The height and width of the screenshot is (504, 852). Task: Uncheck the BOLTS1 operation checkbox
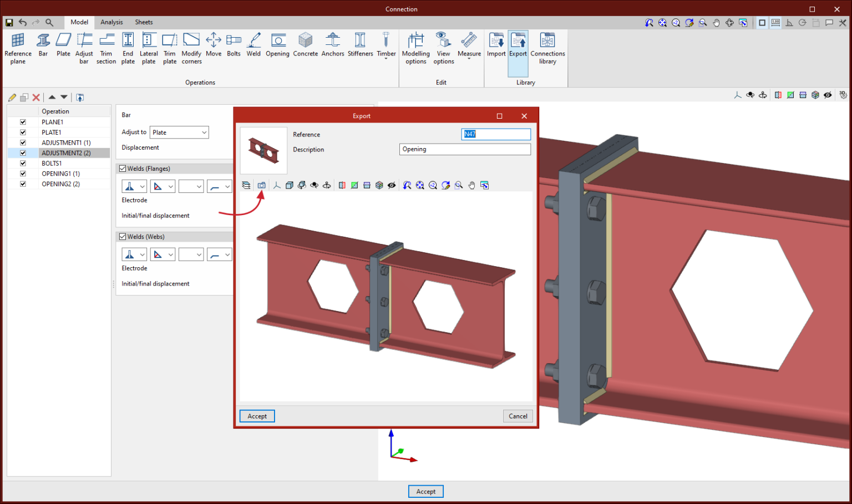(x=23, y=164)
